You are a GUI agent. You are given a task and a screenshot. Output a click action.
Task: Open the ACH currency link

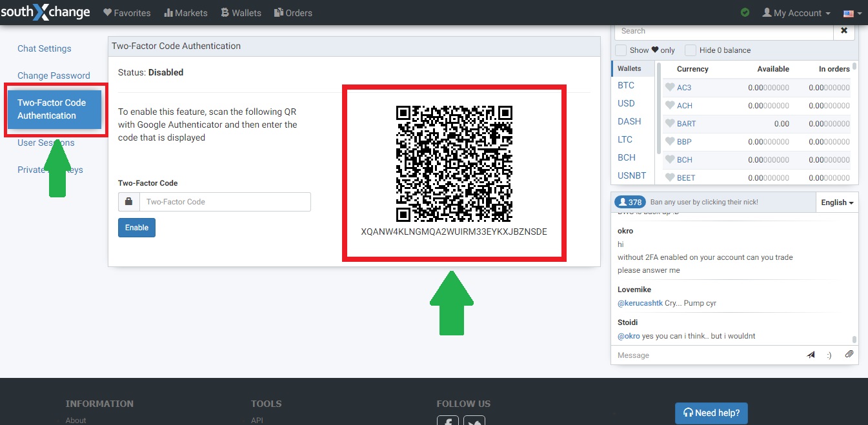pyautogui.click(x=685, y=106)
